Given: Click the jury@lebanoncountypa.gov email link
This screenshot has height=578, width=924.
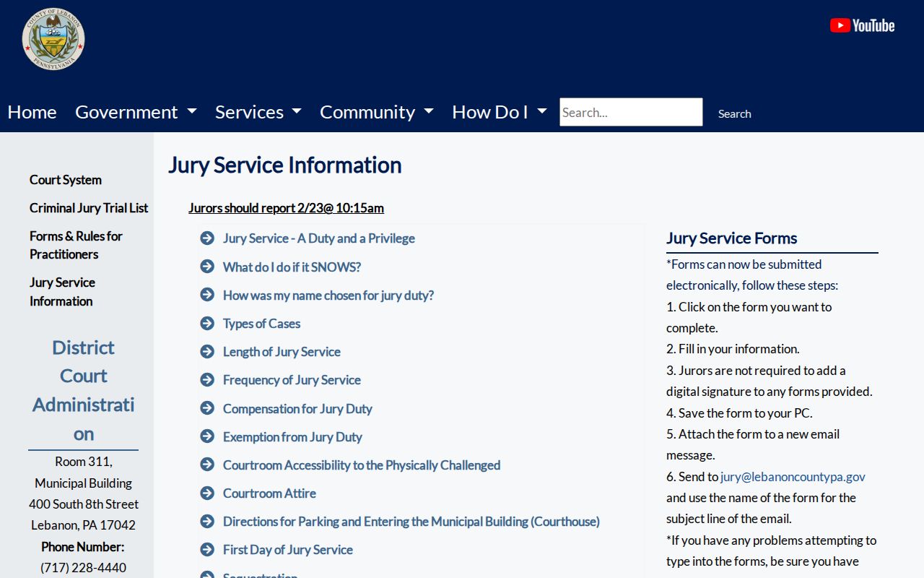Looking at the screenshot, I should pos(793,477).
